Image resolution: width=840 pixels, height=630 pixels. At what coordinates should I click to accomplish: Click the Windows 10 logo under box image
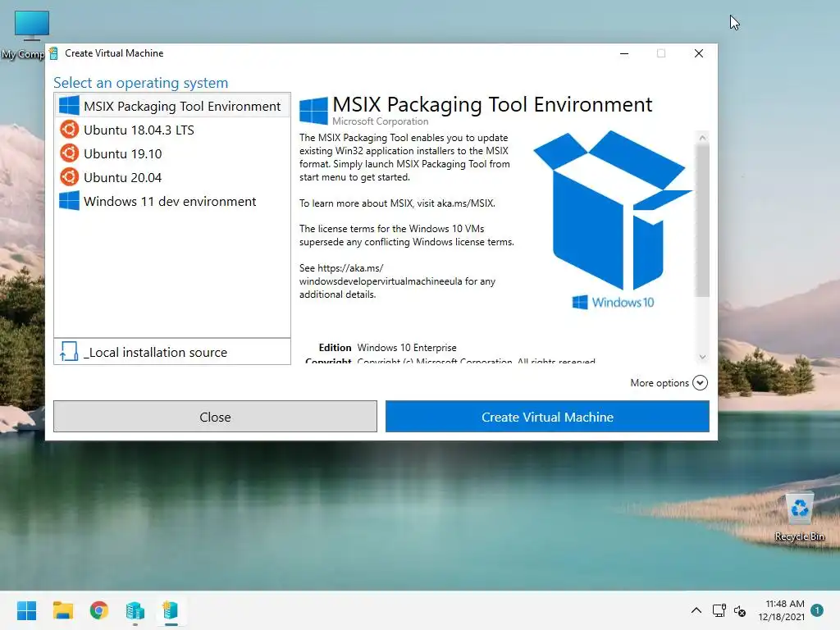[613, 302]
